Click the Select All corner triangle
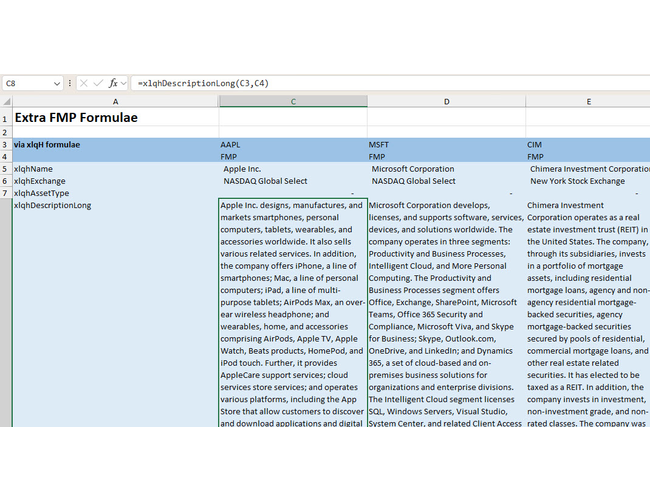Viewport: 650px width, 500px height. point(6,102)
